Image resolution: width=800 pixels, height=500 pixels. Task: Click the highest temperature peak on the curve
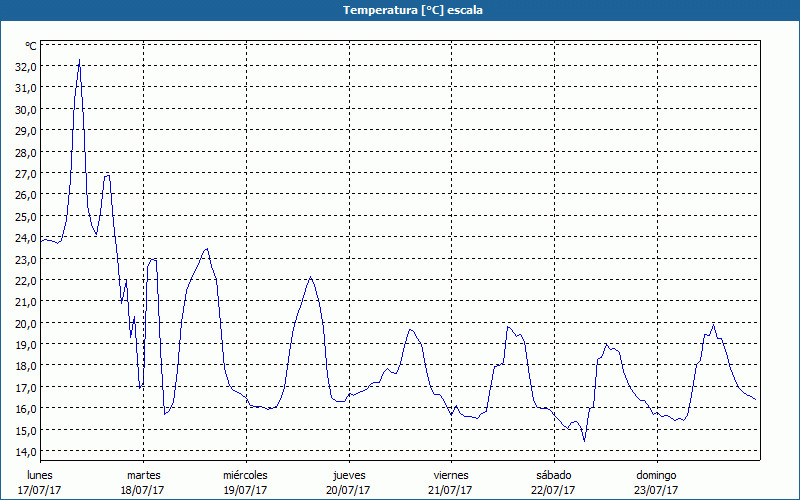coord(79,60)
